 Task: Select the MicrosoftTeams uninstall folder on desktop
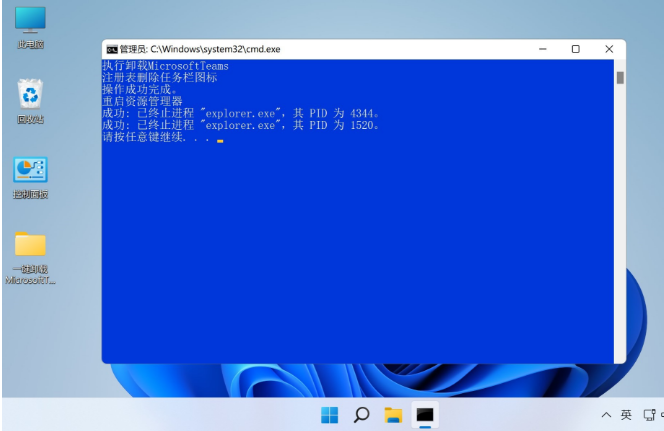click(30, 257)
